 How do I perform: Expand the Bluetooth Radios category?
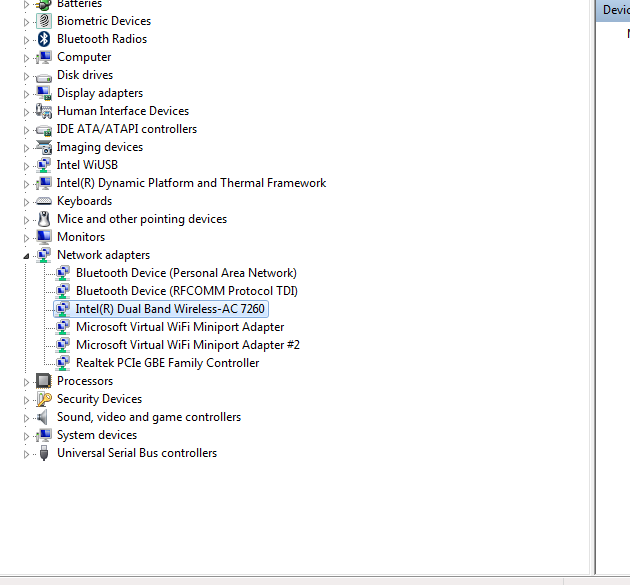click(x=26, y=40)
